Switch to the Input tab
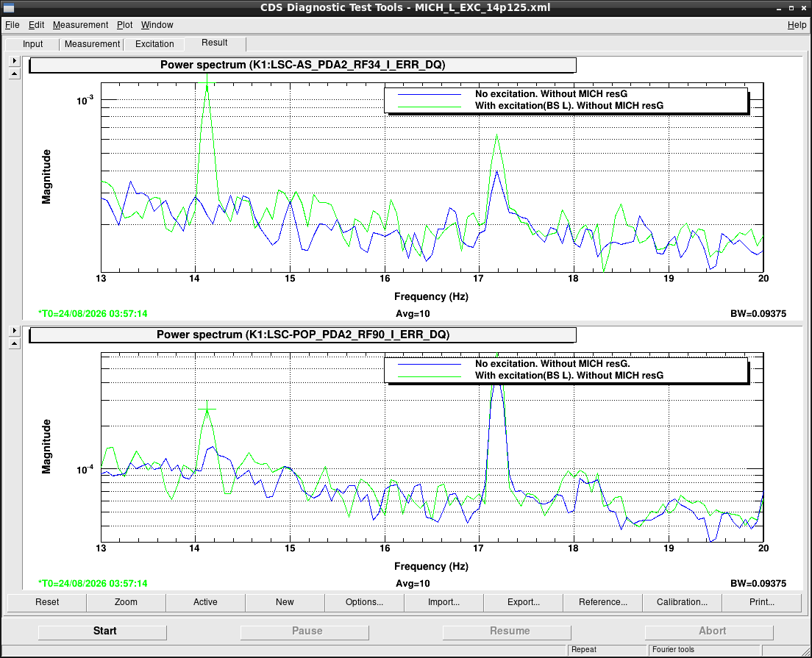Screen dimensions: 812x658 point(32,44)
